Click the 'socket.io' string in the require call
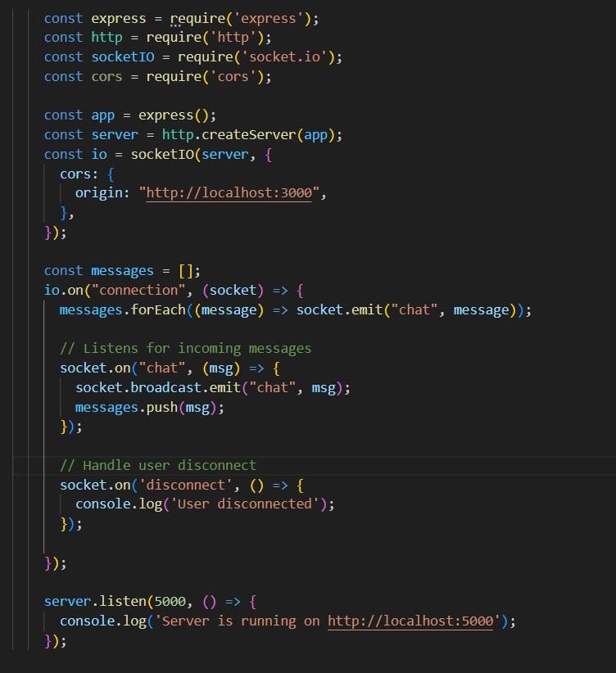The width and height of the screenshot is (616, 673). (x=285, y=57)
